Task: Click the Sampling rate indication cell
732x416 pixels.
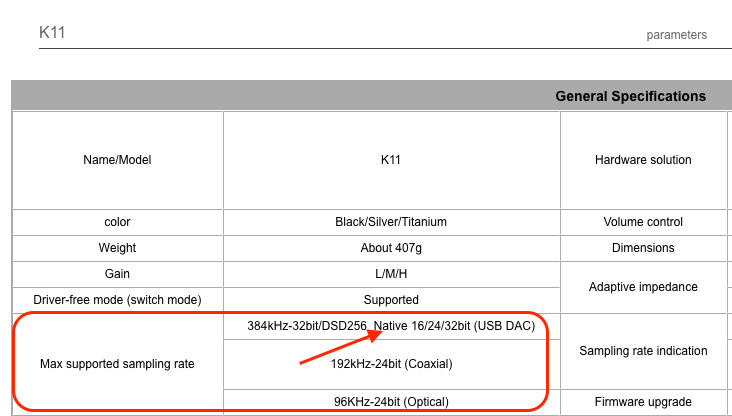Action: point(643,351)
